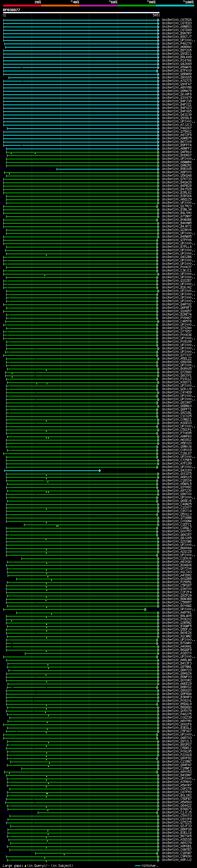Image resolution: width=197 pixels, height=868 pixels.
Task: Select hit label UniRef100_A7SNH7
Action: pyautogui.click(x=177, y=216)
